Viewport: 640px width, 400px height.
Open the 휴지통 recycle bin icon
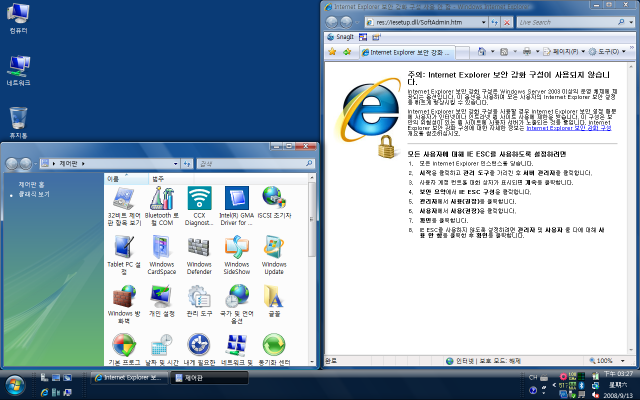pos(18,122)
